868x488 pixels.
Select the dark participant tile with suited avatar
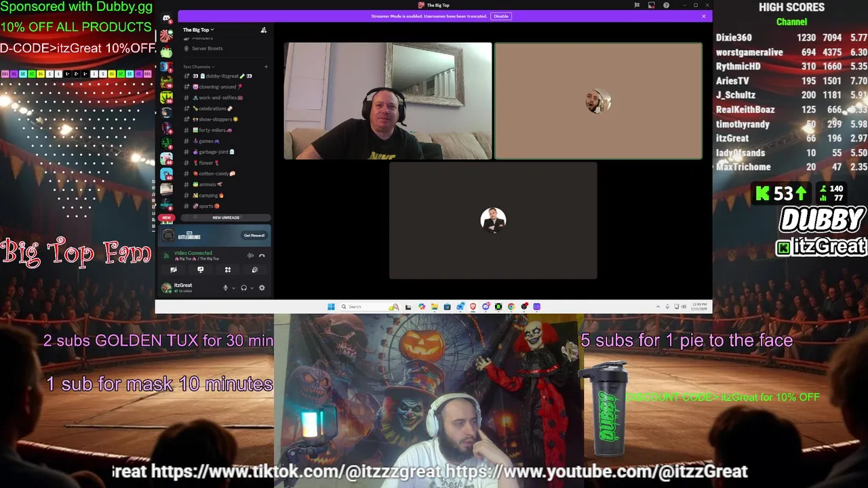click(493, 220)
